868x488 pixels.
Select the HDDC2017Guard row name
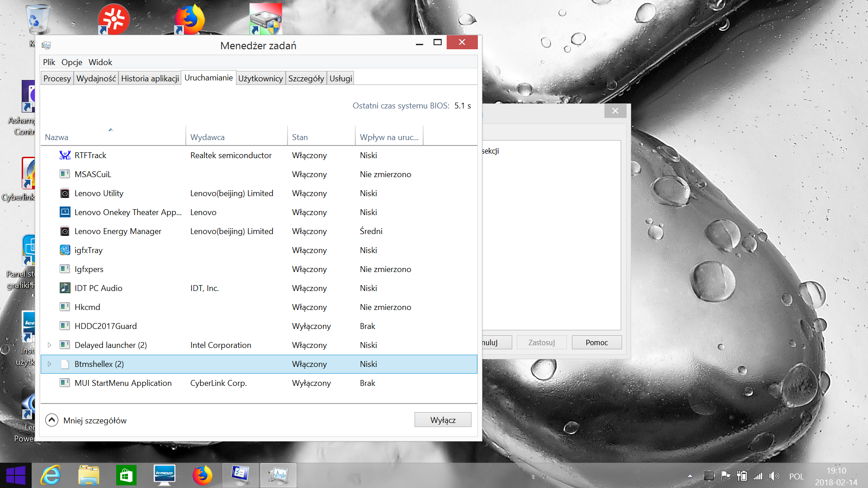[105, 326]
